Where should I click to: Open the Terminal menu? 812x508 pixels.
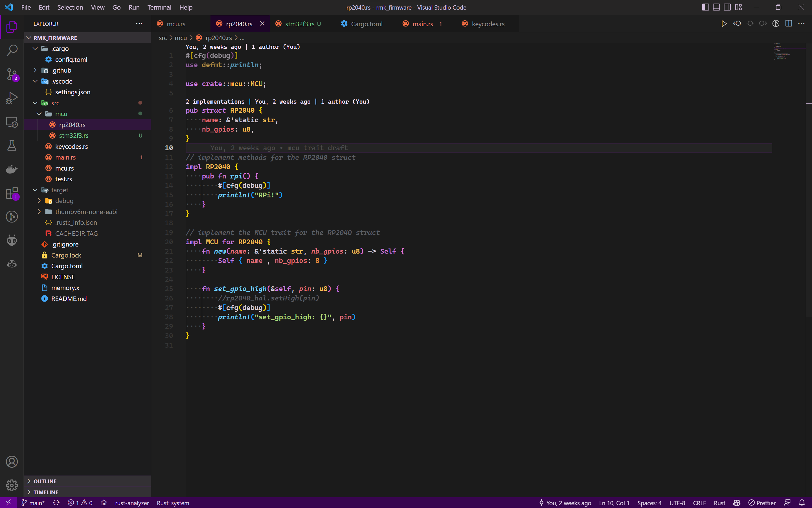(x=159, y=7)
